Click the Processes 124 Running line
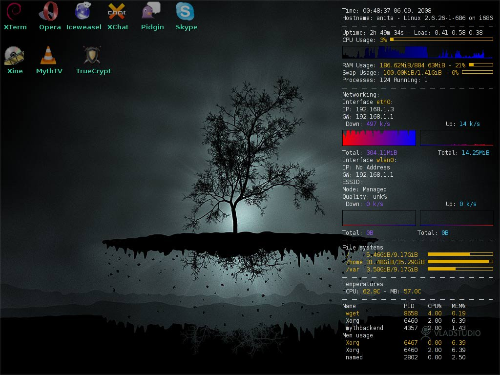The width and height of the screenshot is (500, 375). click(x=385, y=80)
